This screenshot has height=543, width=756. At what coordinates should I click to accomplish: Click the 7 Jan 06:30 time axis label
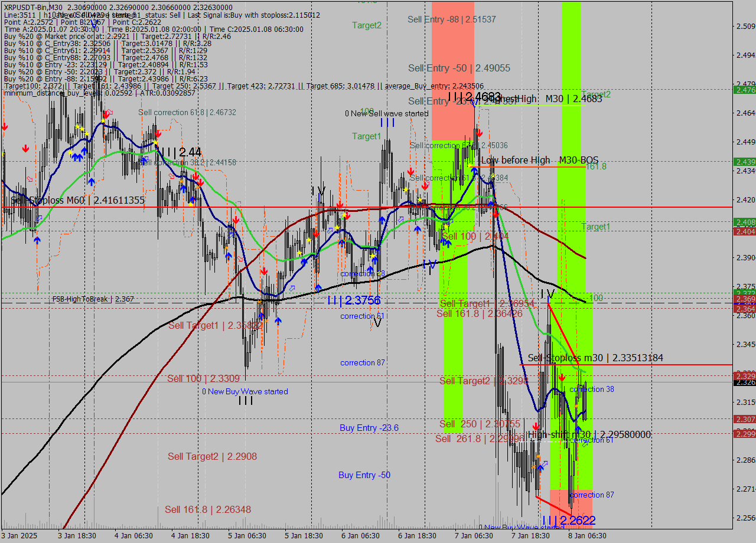(474, 536)
